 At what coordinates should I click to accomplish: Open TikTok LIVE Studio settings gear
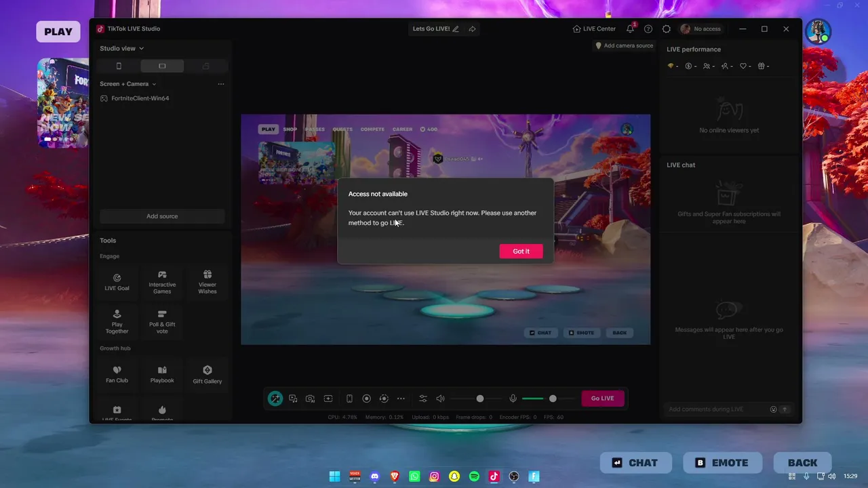pyautogui.click(x=667, y=29)
